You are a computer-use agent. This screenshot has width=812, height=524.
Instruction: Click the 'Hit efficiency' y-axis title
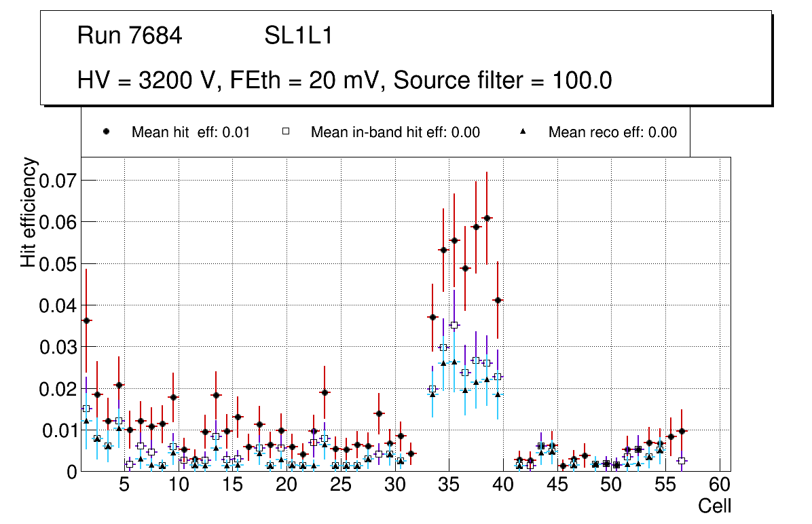pos(29,212)
